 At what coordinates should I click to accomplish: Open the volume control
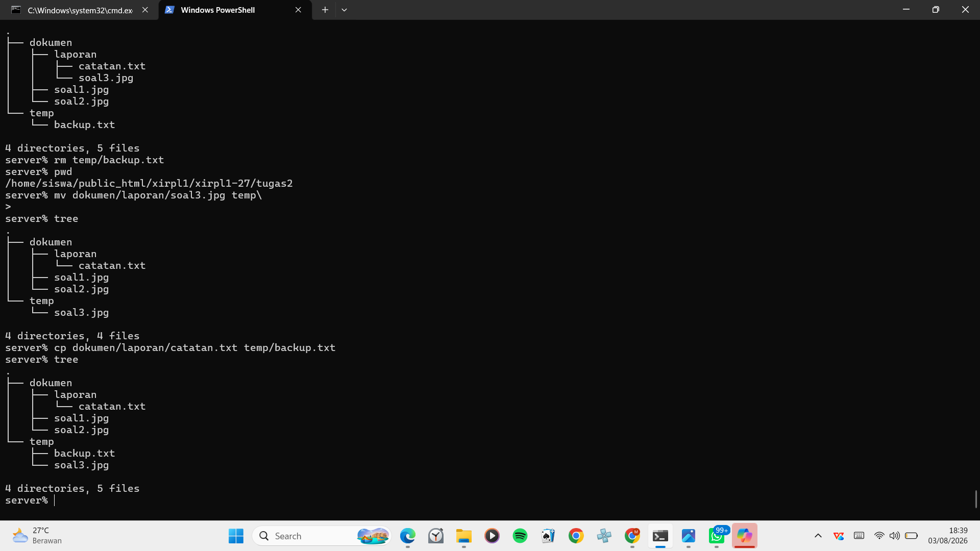[894, 536]
